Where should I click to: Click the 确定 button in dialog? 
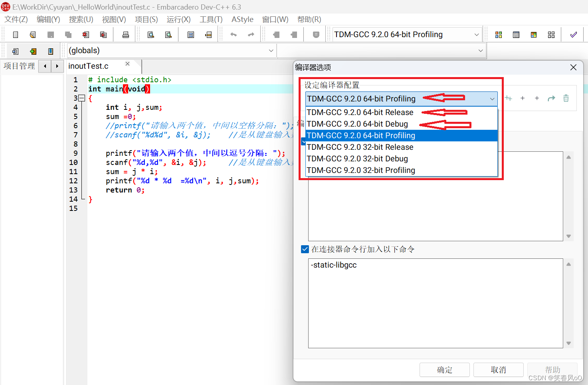(444, 370)
